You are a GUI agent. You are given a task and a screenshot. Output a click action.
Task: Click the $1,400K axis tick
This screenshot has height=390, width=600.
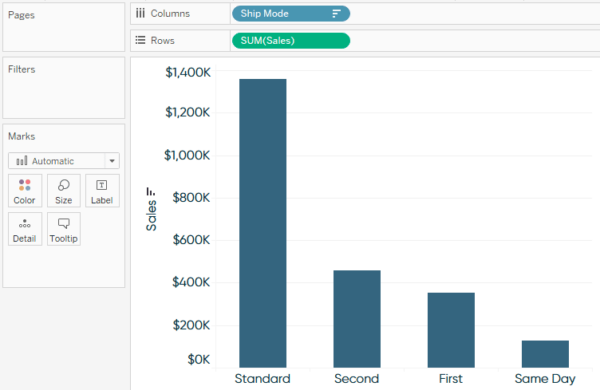tap(188, 72)
